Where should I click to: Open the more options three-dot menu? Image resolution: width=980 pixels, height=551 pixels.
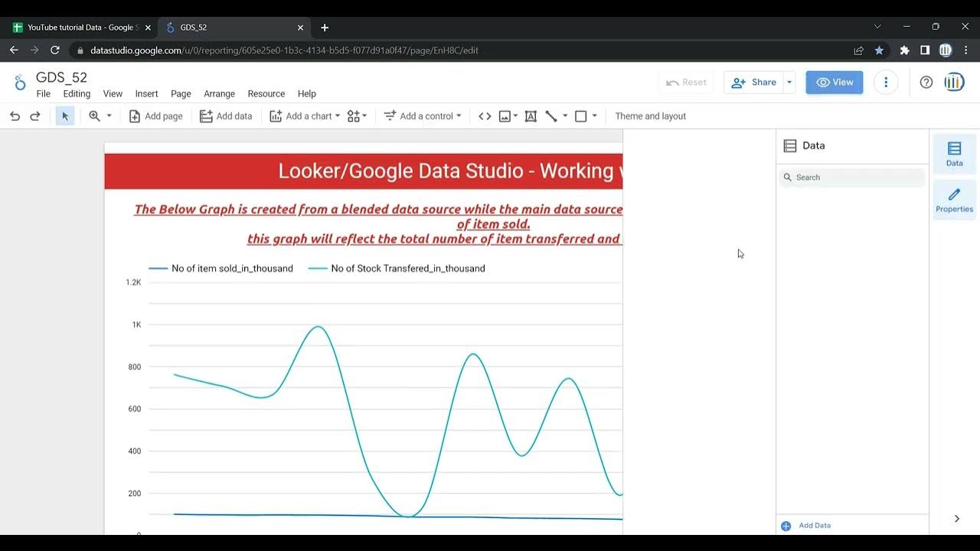tap(886, 82)
